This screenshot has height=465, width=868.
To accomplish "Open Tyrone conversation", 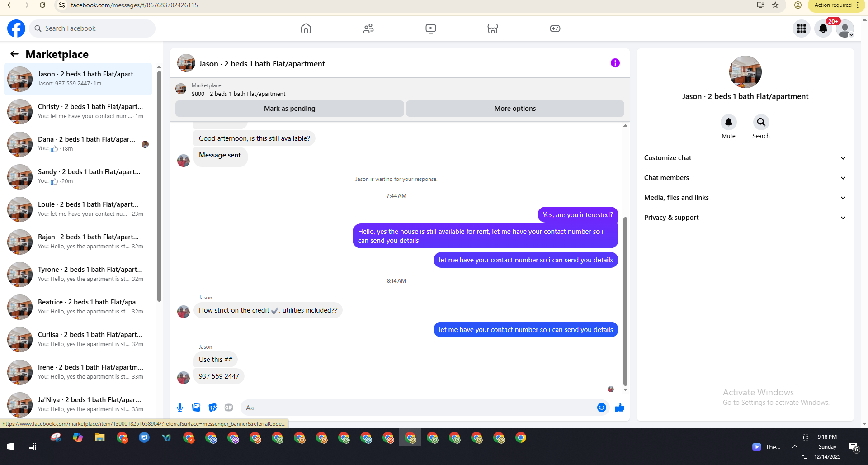I will coord(78,275).
